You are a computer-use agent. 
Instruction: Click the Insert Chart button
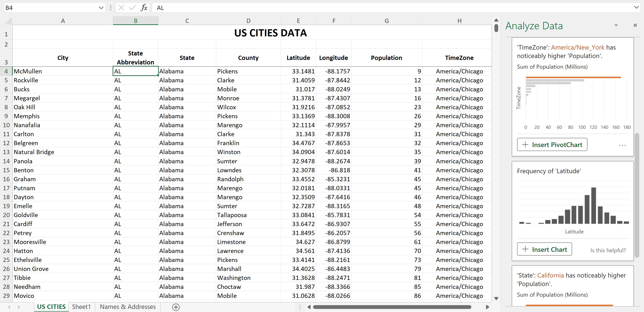(x=544, y=249)
